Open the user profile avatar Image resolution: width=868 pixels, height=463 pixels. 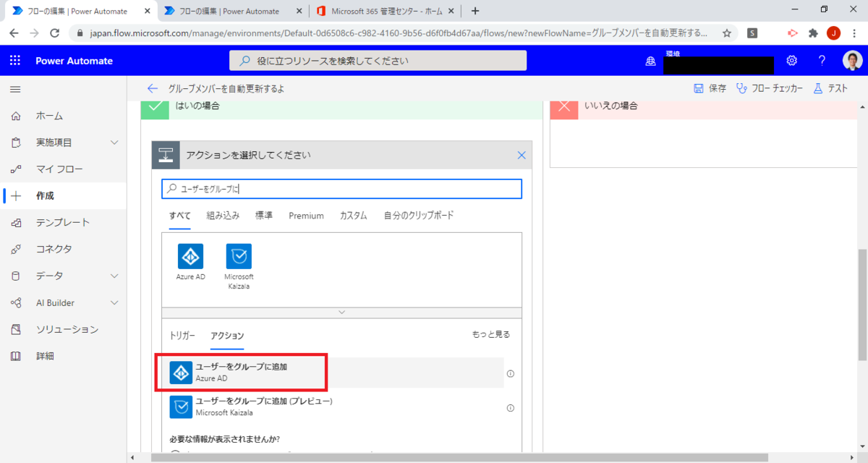click(x=852, y=61)
